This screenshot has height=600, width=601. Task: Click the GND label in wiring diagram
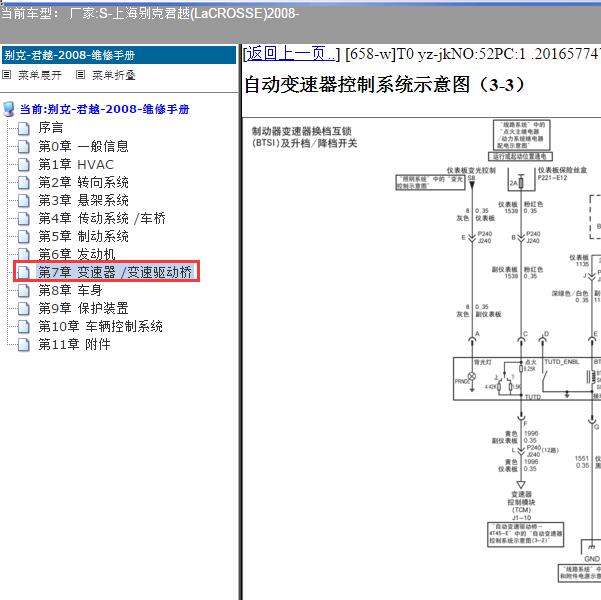pos(592,559)
